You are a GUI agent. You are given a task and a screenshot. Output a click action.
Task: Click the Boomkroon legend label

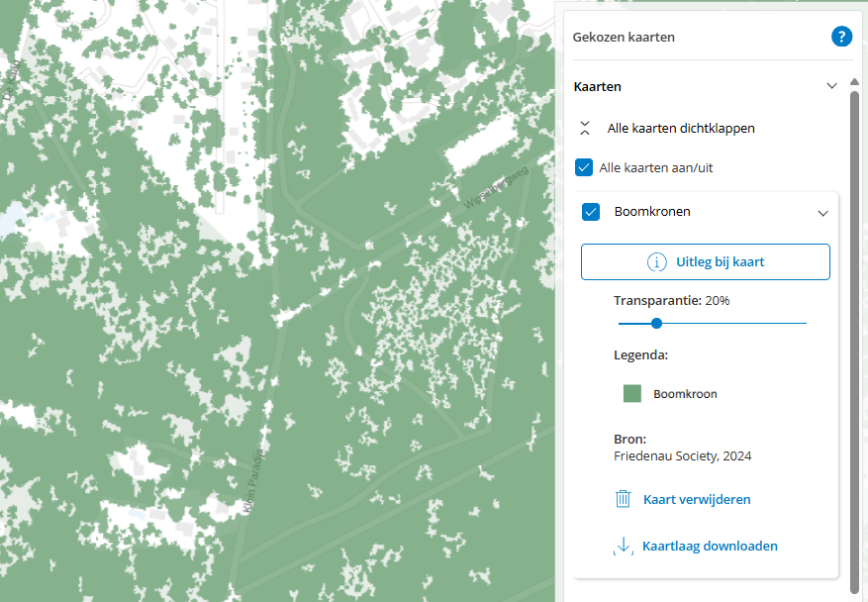(x=685, y=394)
